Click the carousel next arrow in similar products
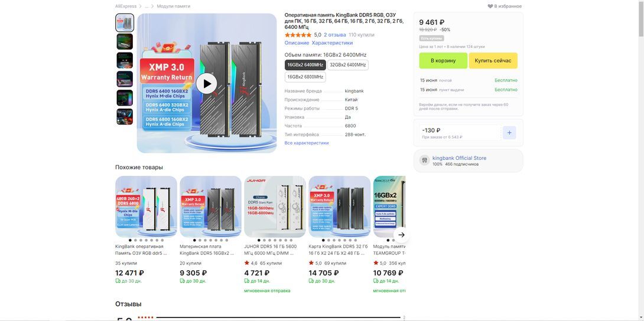 pos(401,234)
